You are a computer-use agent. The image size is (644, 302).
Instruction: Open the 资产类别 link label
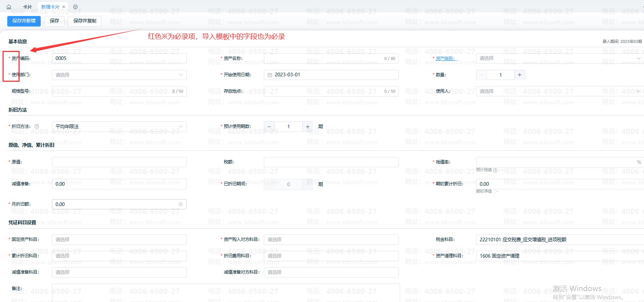445,59
